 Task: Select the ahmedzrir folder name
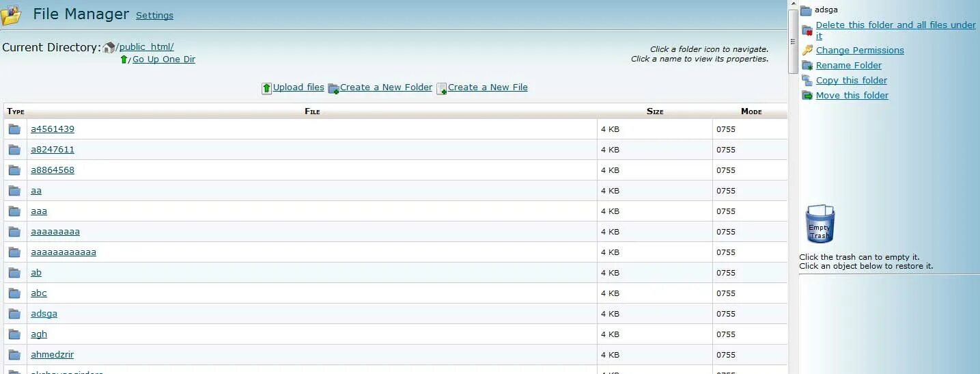(x=52, y=355)
